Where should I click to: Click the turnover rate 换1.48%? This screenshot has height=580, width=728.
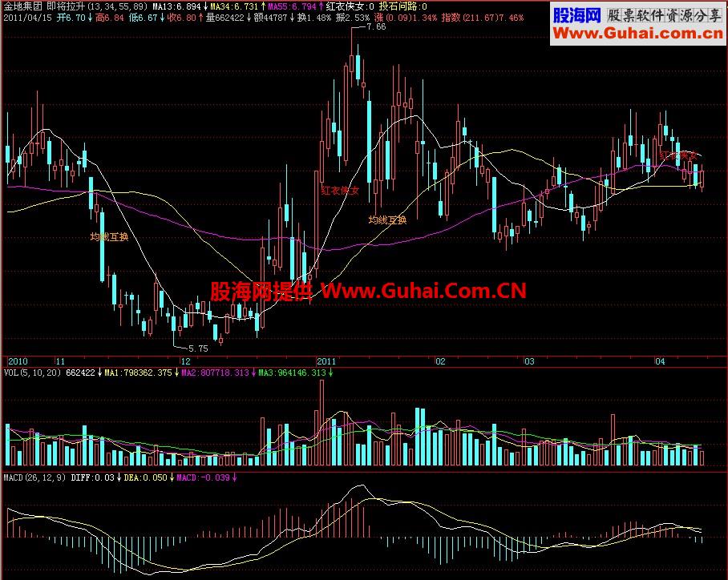(313, 18)
